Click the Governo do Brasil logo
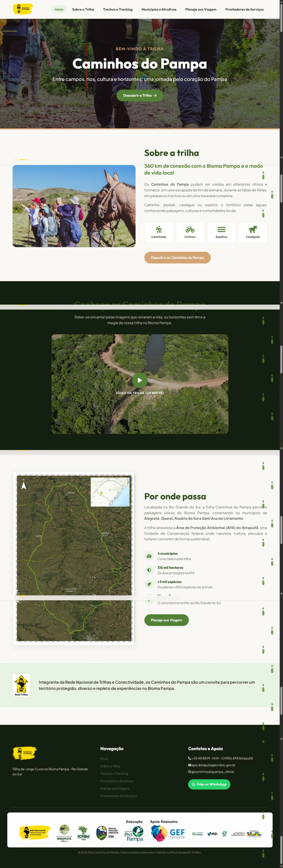 254,834
